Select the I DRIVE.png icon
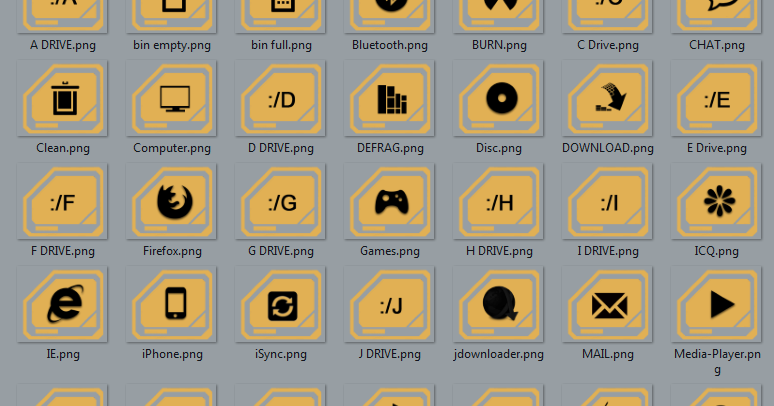Viewport: 774px width, 406px height. pos(608,202)
